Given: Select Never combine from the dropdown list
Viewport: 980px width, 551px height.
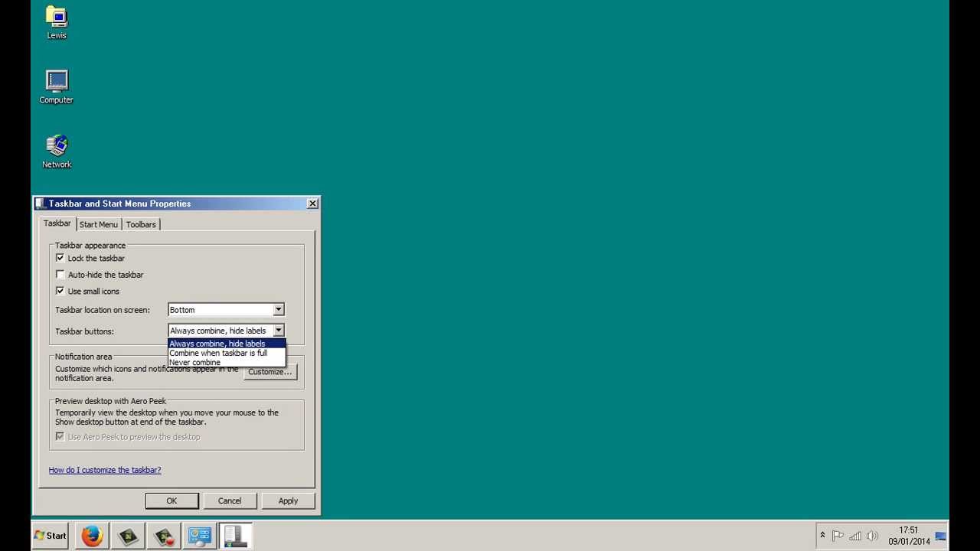Looking at the screenshot, I should 194,362.
